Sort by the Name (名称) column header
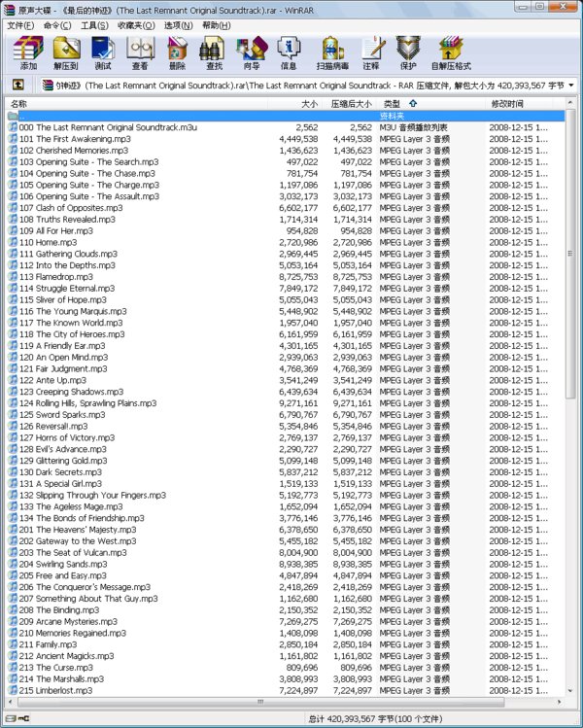Image resolution: width=583 pixels, height=728 pixels. (138, 104)
